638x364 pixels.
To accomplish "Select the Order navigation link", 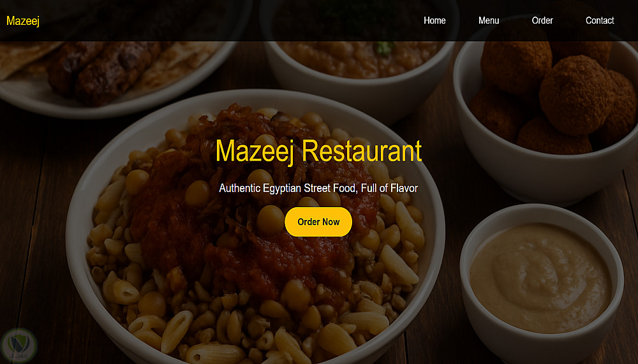I will pyautogui.click(x=542, y=20).
